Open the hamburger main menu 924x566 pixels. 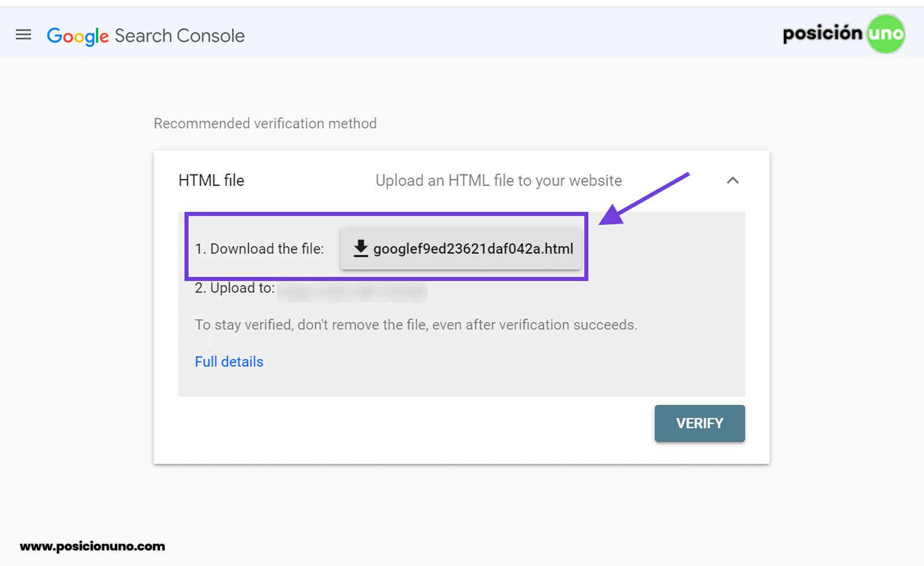pyautogui.click(x=23, y=35)
